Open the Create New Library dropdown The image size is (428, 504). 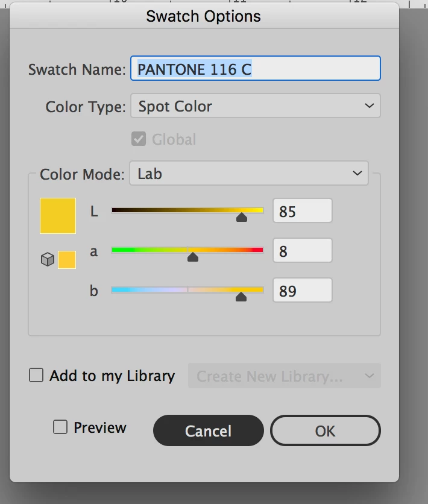[284, 376]
